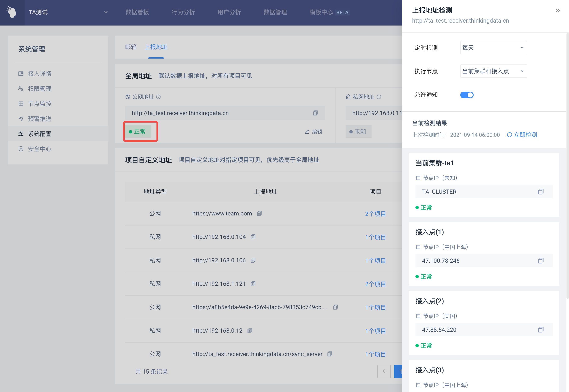Open the 模板中心 BETA menu
This screenshot has width=569, height=392.
pos(329,12)
